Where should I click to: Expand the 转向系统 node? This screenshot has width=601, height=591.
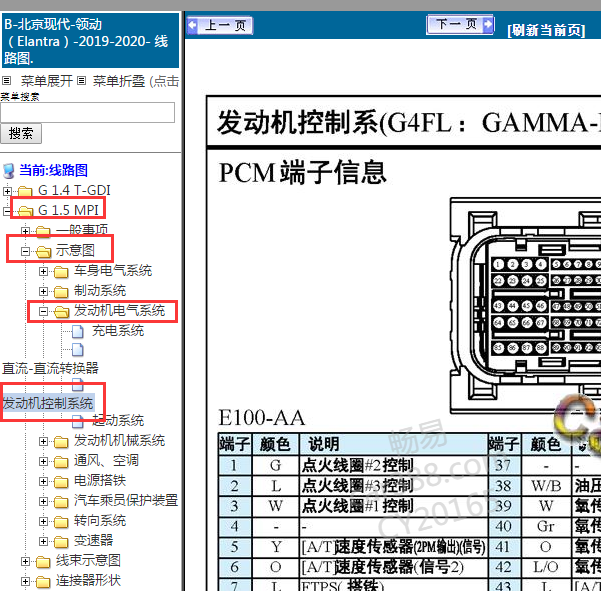43,521
